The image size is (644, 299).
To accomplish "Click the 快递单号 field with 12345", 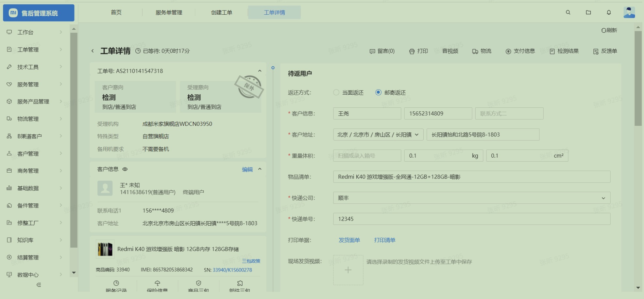I will [x=472, y=219].
